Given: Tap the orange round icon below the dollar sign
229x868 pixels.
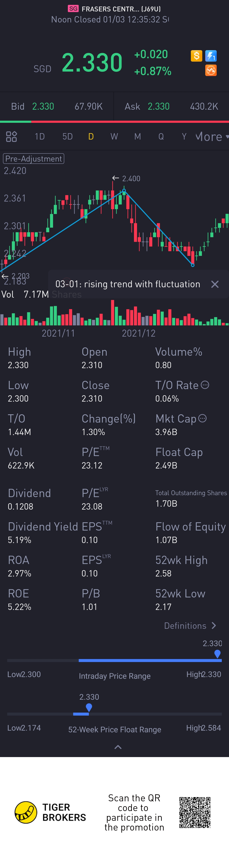Looking at the screenshot, I should click(211, 70).
